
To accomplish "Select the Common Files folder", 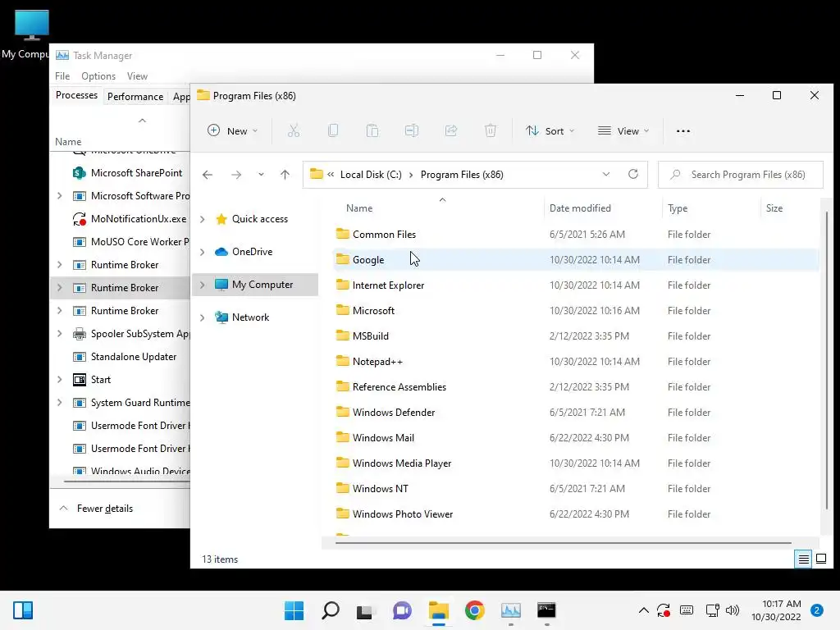I will (575, 235).
